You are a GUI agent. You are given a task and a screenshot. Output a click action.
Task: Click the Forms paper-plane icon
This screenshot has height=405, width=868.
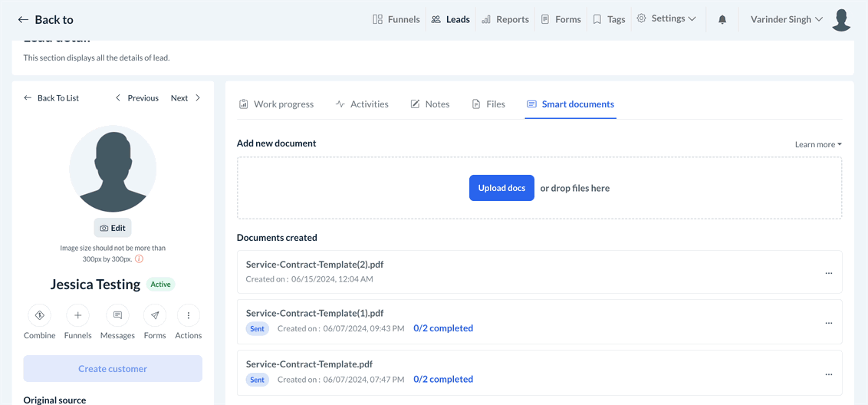pyautogui.click(x=155, y=315)
